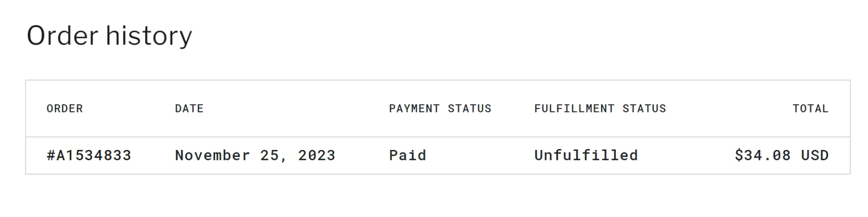This screenshot has height=217, width=868.
Task: Click the word "Order" in the page heading
Action: [x=62, y=36]
